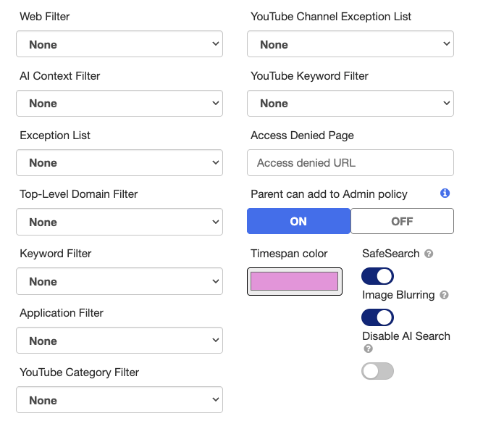
Task: Open the Web Filter dropdown
Action: (119, 44)
